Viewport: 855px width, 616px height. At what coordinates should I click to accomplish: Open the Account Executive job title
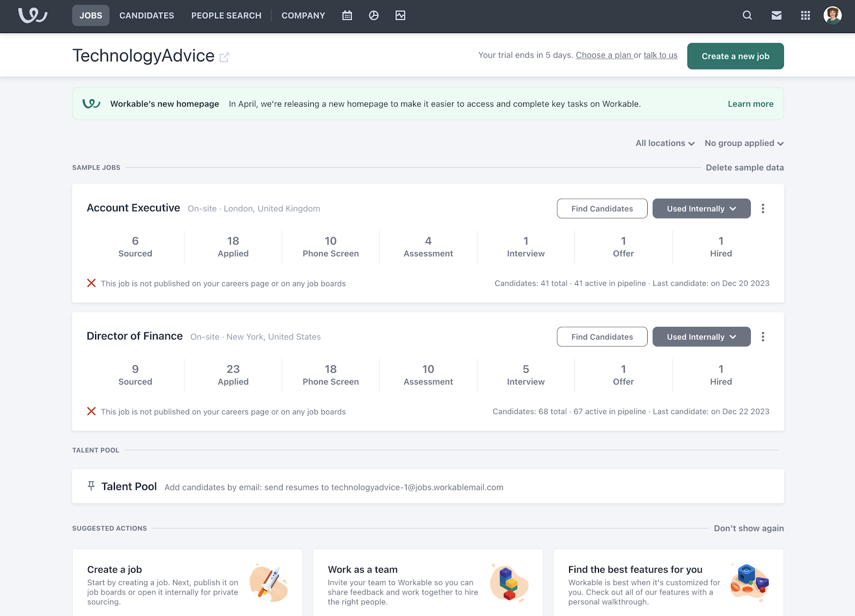(x=134, y=208)
